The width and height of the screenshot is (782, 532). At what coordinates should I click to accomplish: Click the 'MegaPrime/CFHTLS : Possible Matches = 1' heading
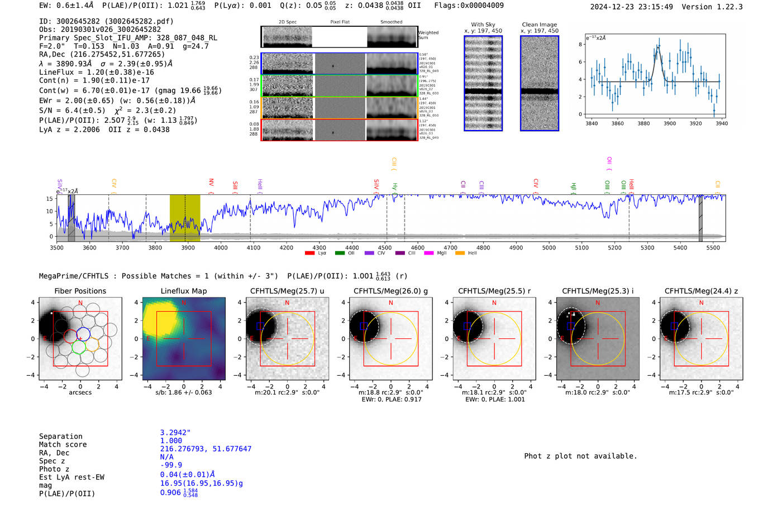point(159,276)
